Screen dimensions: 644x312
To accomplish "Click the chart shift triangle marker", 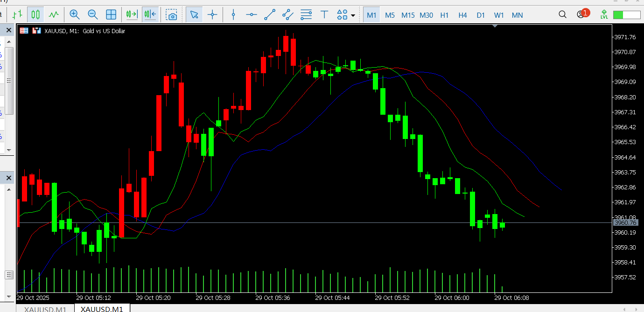I will click(x=495, y=27).
